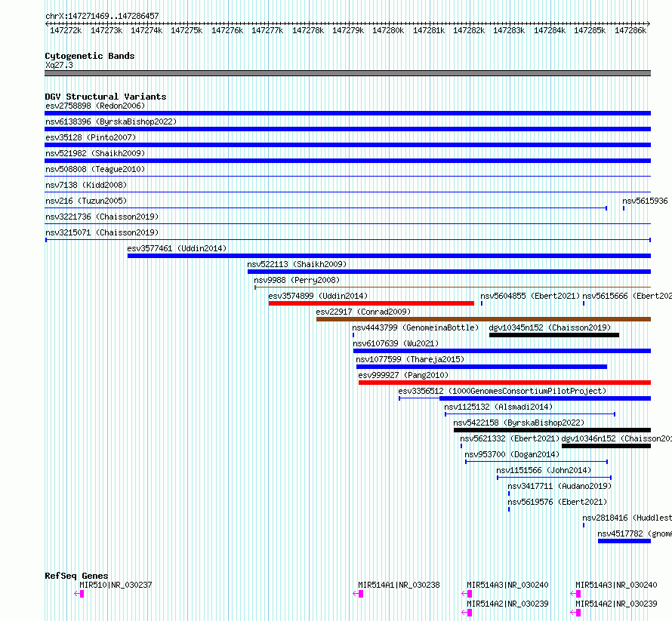Click the 147286k ruler position label

630,30
